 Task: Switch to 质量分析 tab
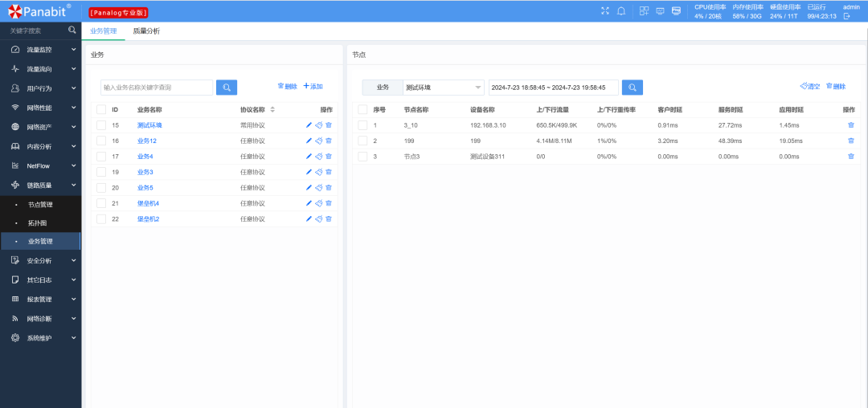146,31
